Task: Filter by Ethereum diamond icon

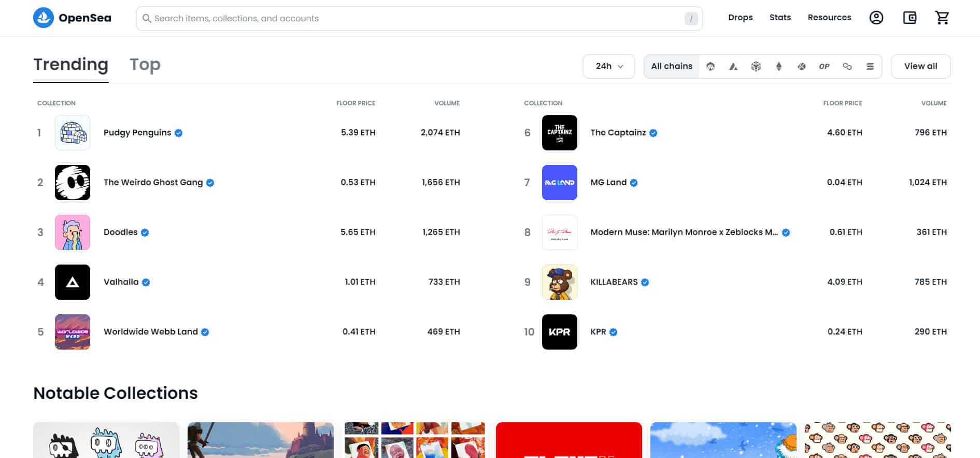Action: 779,66
